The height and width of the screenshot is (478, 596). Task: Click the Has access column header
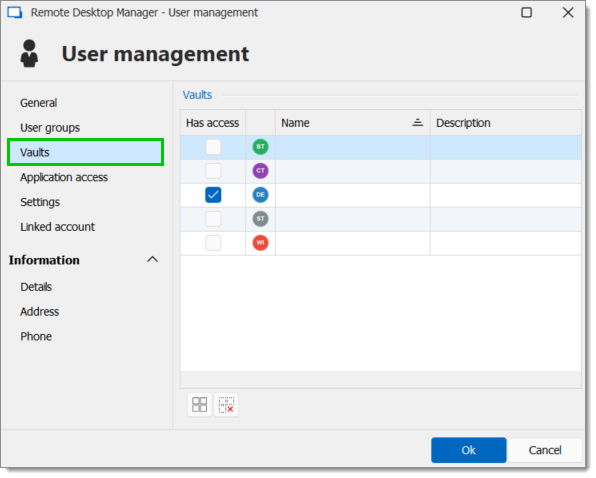(213, 123)
